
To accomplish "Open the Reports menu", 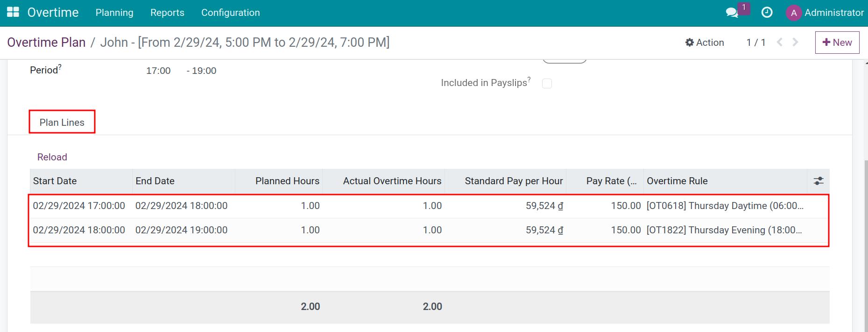I will pos(167,13).
